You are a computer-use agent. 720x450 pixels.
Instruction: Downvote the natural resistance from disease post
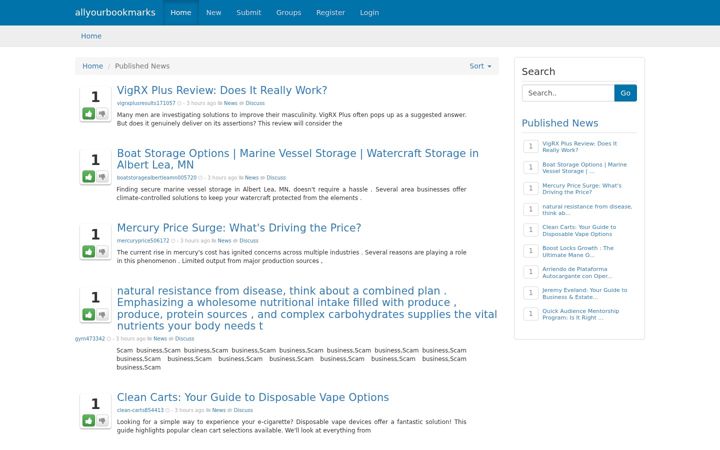click(102, 314)
